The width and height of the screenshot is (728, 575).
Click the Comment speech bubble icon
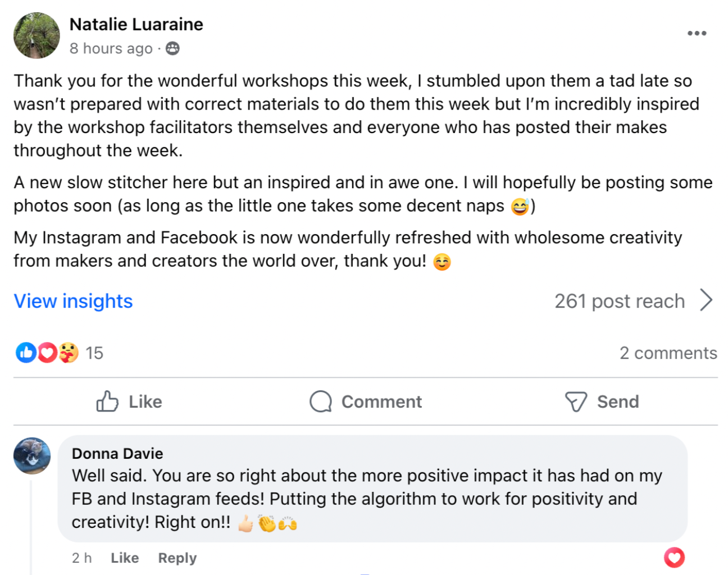321,401
